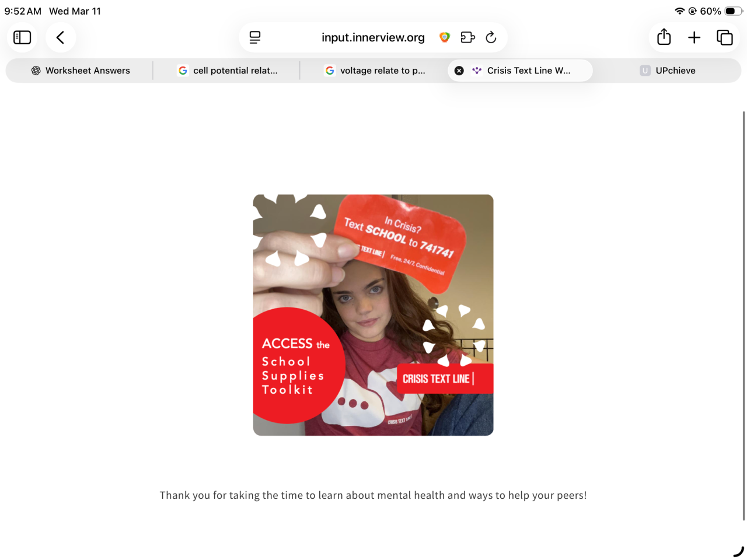The width and height of the screenshot is (747, 560).
Task: Open the Share sheet icon
Action: click(664, 37)
